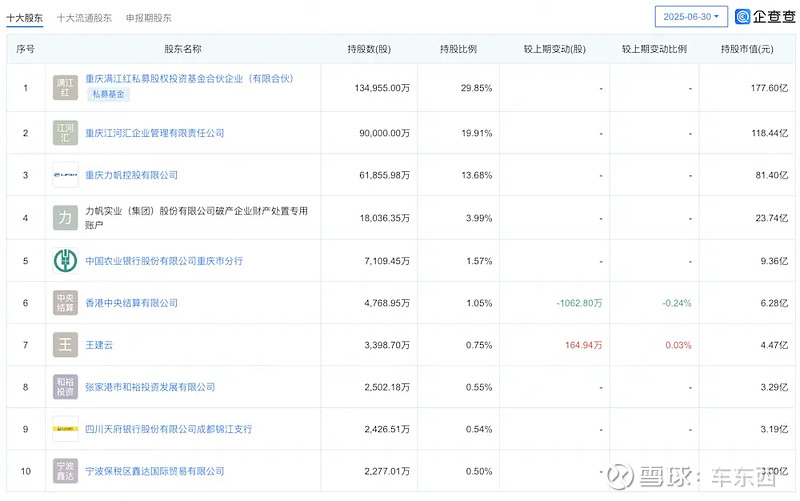The image size is (800, 501).
Task: Click the 29.85% holding ratio cell
Action: 477,88
